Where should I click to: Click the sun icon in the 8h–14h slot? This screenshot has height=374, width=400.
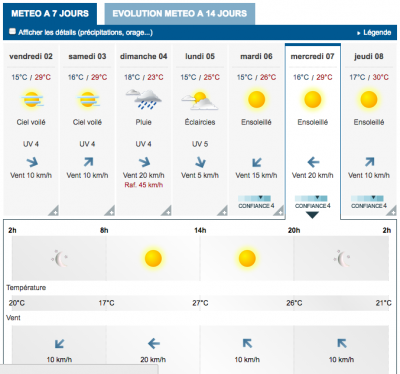tap(153, 258)
